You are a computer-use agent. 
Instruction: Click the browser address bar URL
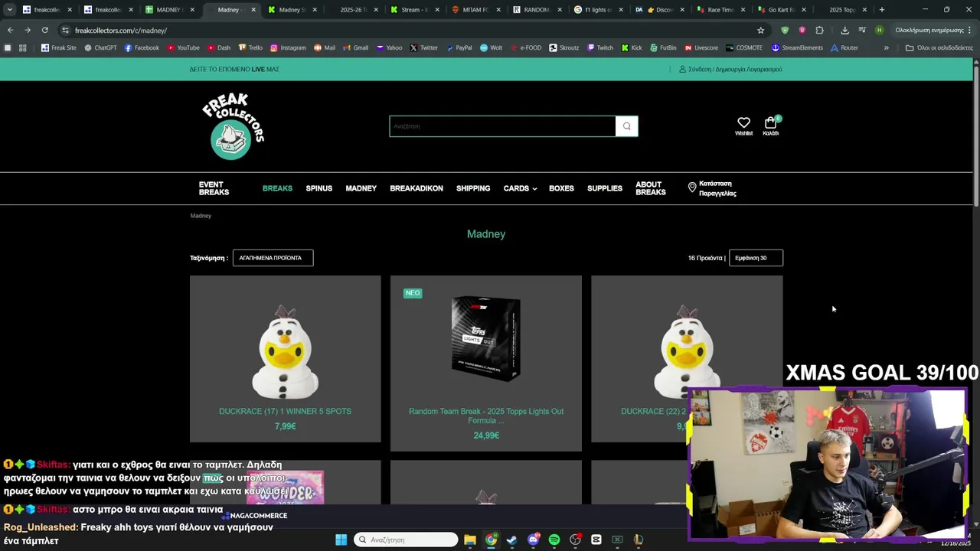click(121, 31)
